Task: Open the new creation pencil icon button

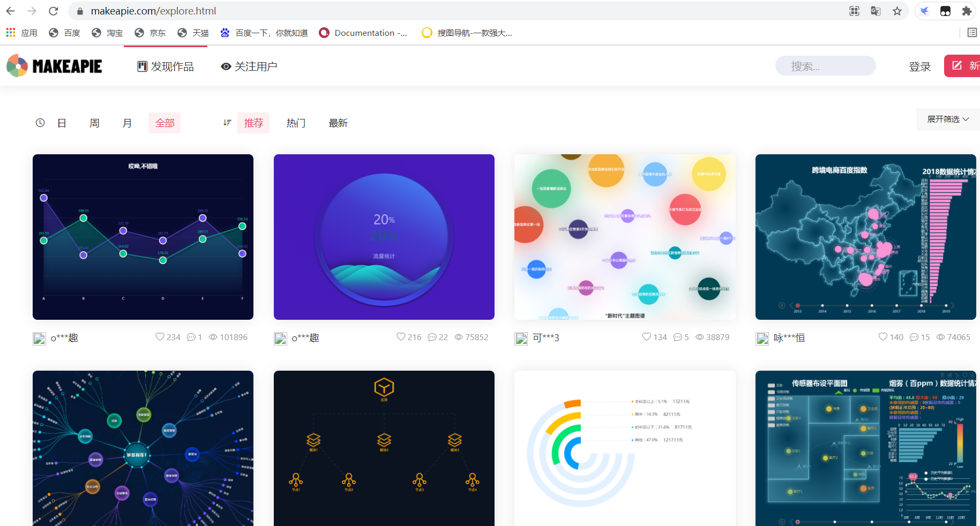Action: click(956, 65)
